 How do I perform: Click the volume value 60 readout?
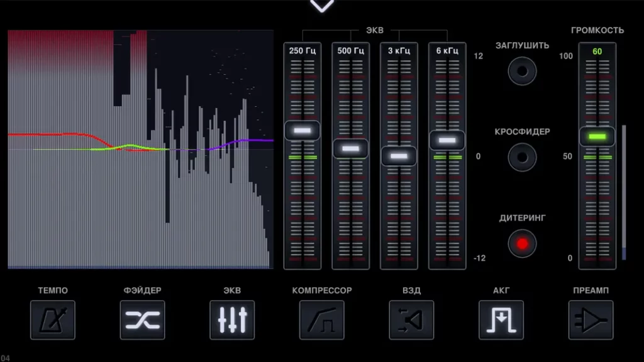(597, 51)
